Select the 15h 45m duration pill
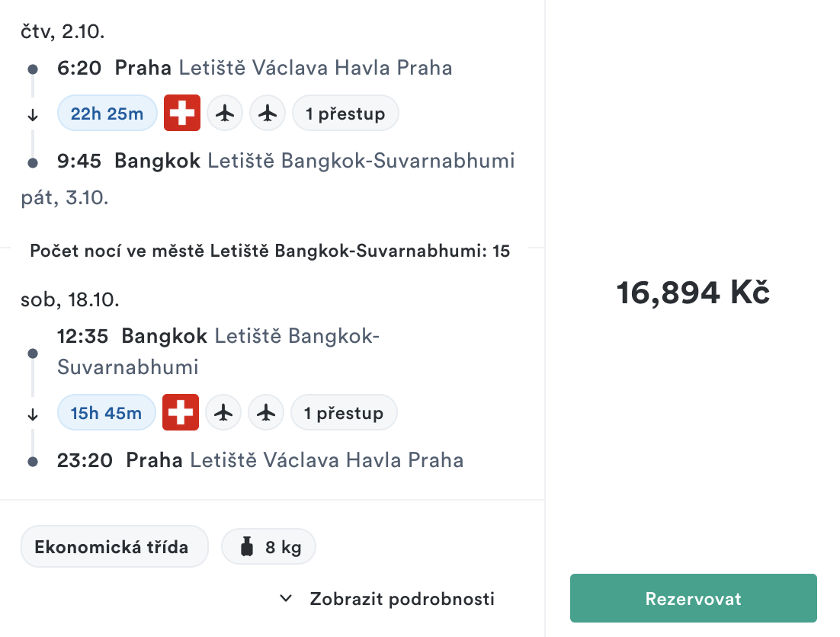 106,412
